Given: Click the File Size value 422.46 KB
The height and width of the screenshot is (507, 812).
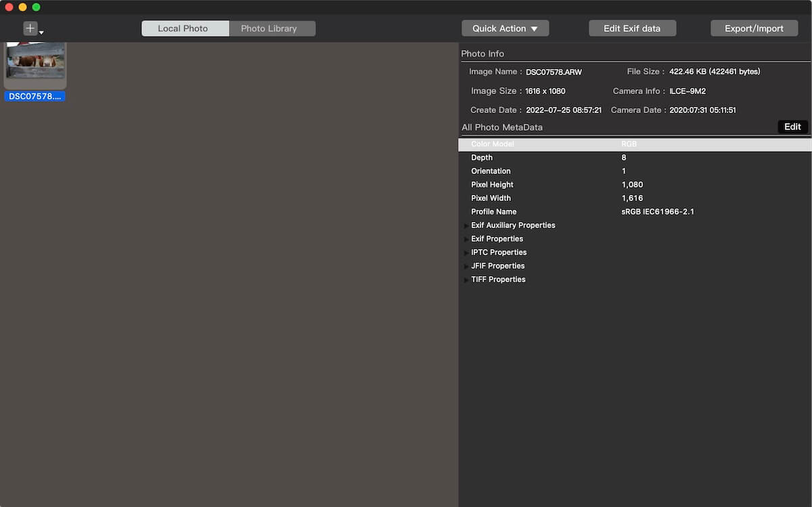Looking at the screenshot, I should click(715, 72).
